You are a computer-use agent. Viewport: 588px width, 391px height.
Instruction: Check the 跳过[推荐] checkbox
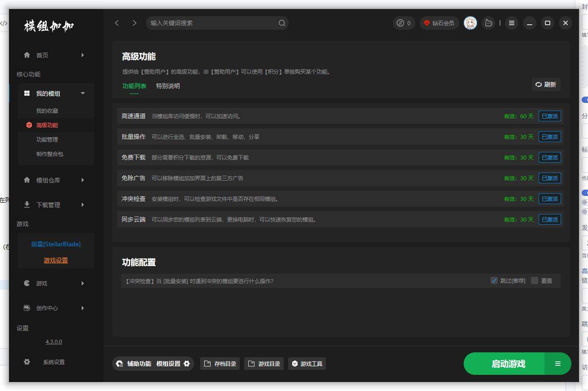point(494,280)
